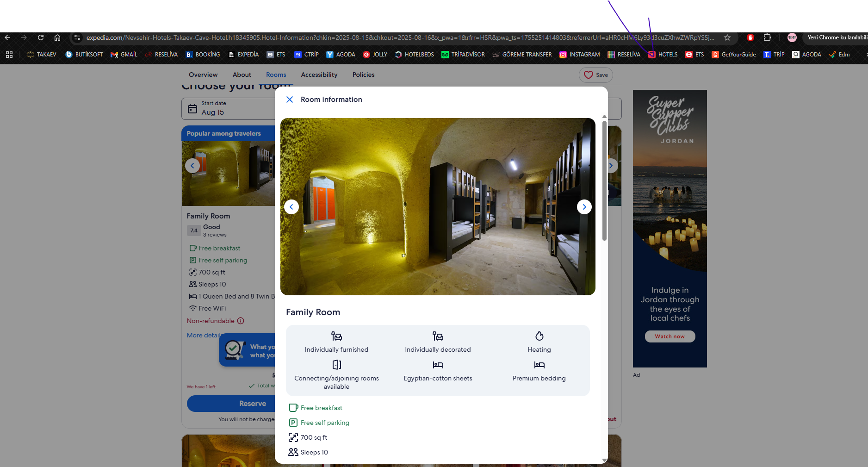The image size is (868, 467).
Task: Close the Room information dialog
Action: tap(290, 100)
